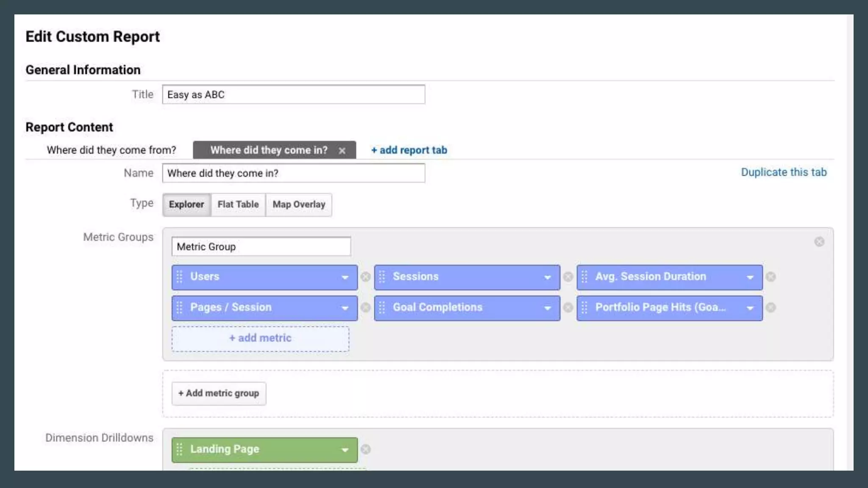
Task: Open the Users metric dropdown
Action: pos(345,277)
